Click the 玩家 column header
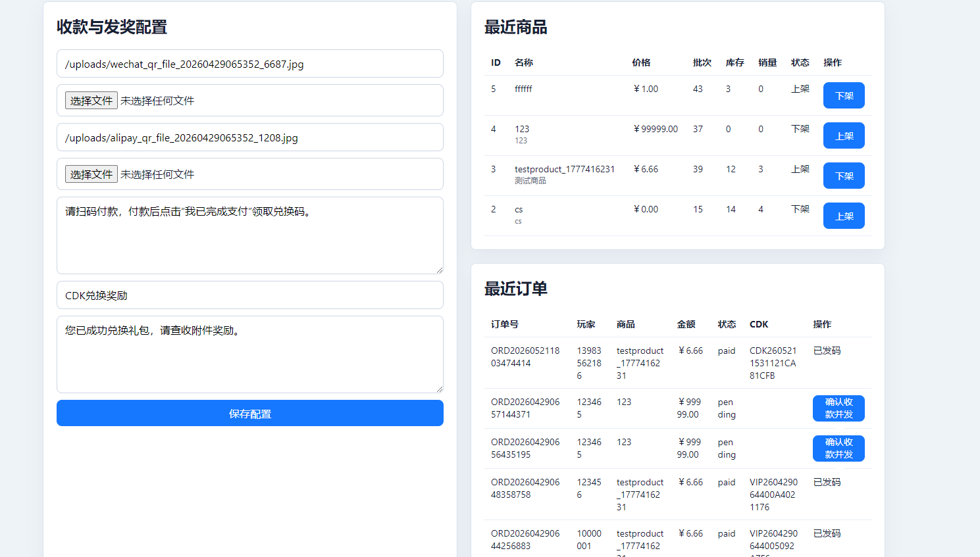980x557 pixels. tap(586, 324)
